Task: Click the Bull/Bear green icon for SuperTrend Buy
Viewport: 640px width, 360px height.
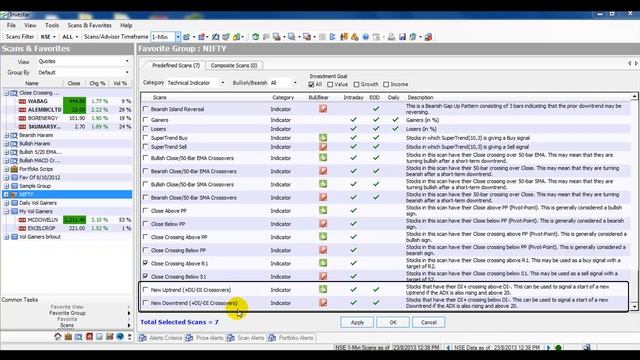Action: coord(323,138)
